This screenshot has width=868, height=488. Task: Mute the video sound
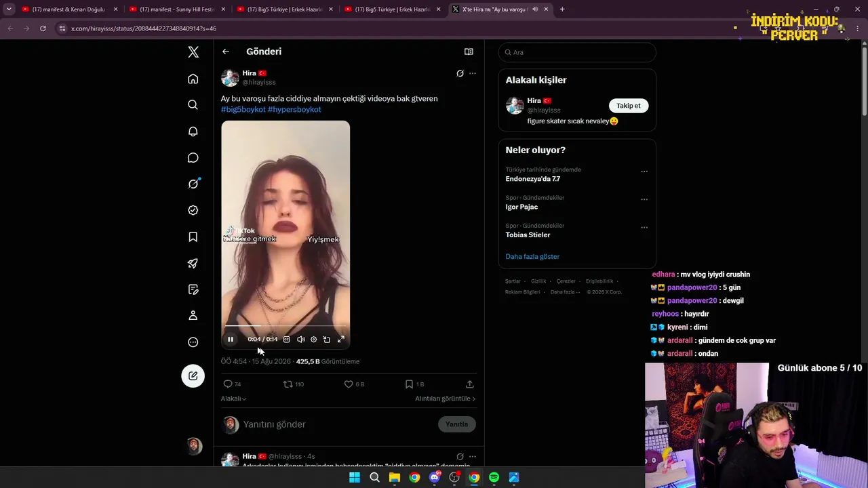click(x=301, y=340)
